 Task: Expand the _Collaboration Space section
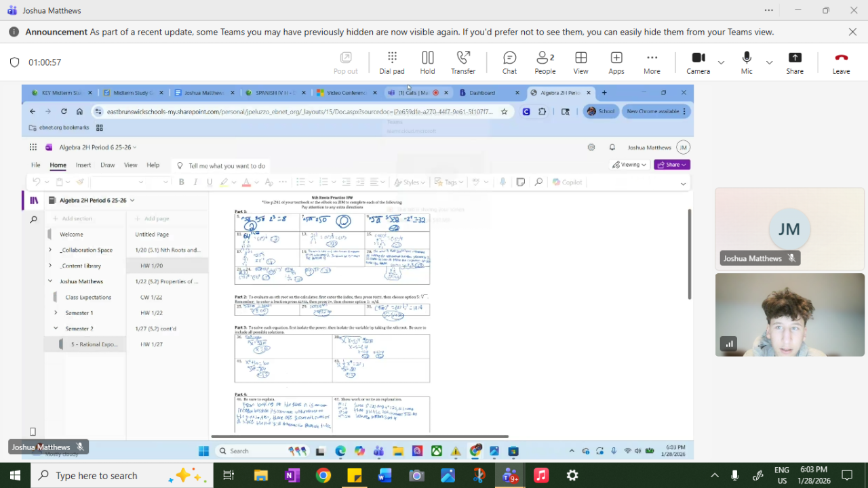click(x=50, y=250)
